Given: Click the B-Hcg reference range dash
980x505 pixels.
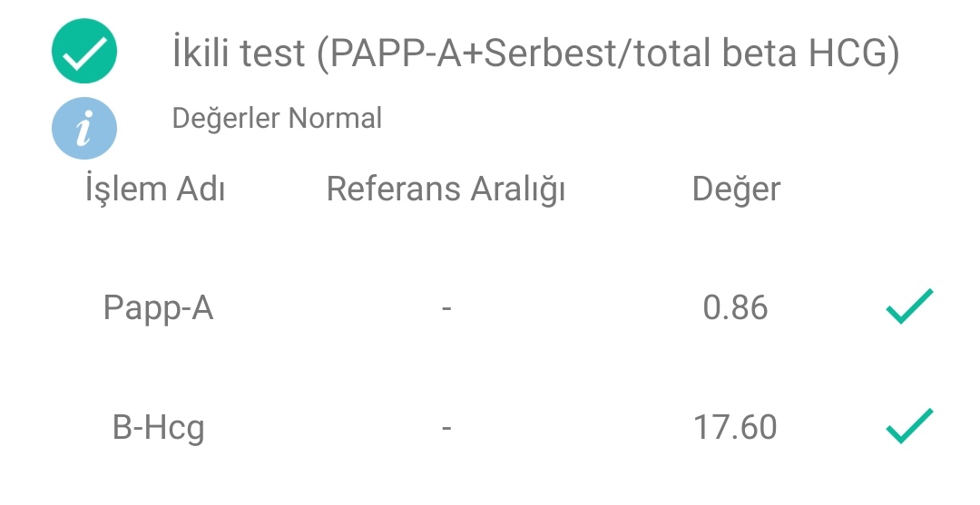Looking at the screenshot, I should 446,428.
